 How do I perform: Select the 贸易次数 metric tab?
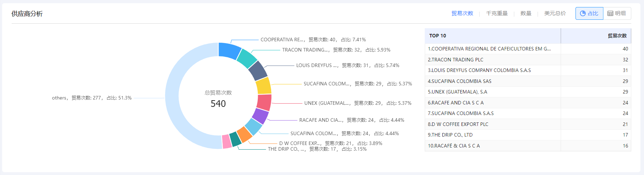[462, 13]
